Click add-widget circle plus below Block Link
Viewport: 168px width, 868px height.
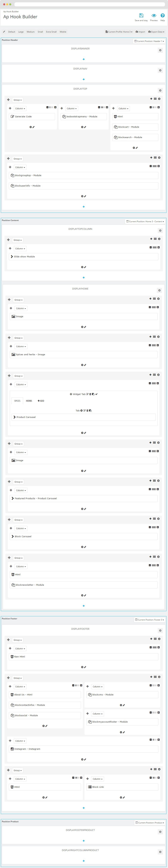(121, 798)
